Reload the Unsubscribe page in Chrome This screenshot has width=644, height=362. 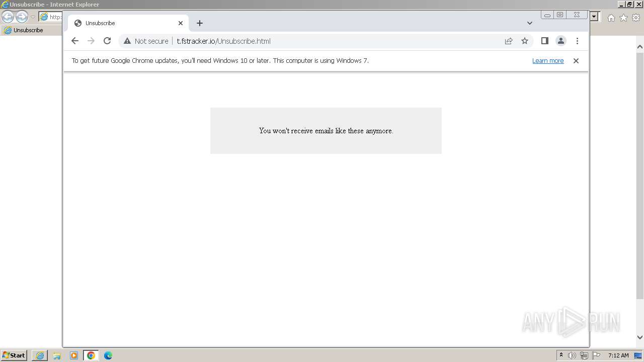coord(107,41)
